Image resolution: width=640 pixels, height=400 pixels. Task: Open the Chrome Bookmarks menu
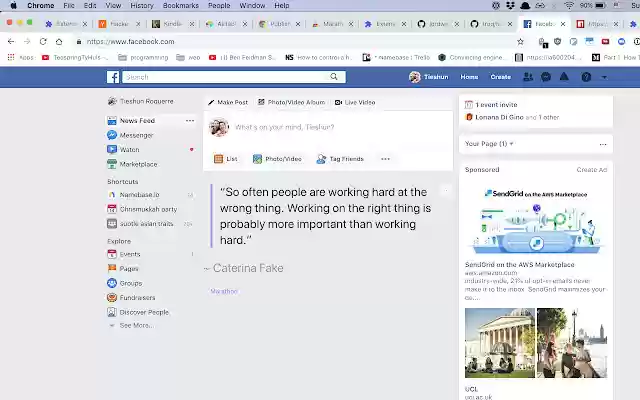point(180,6)
